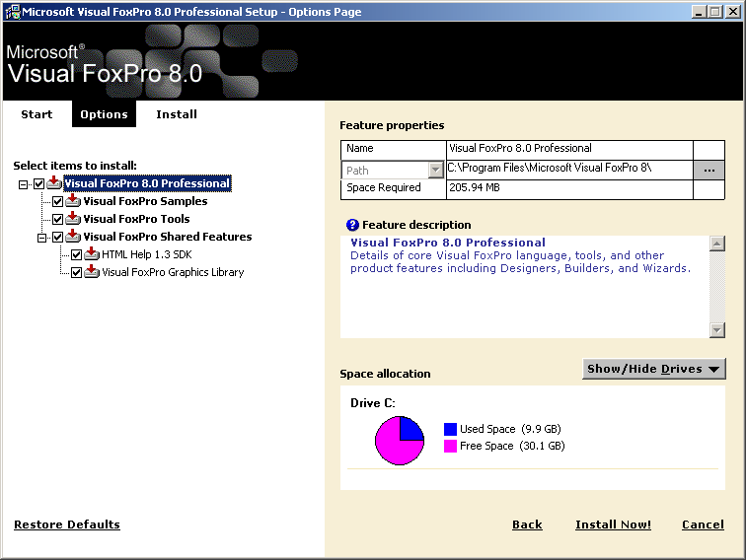Click the feature description paragraph text
The width and height of the screenshot is (746, 560).
click(x=520, y=262)
